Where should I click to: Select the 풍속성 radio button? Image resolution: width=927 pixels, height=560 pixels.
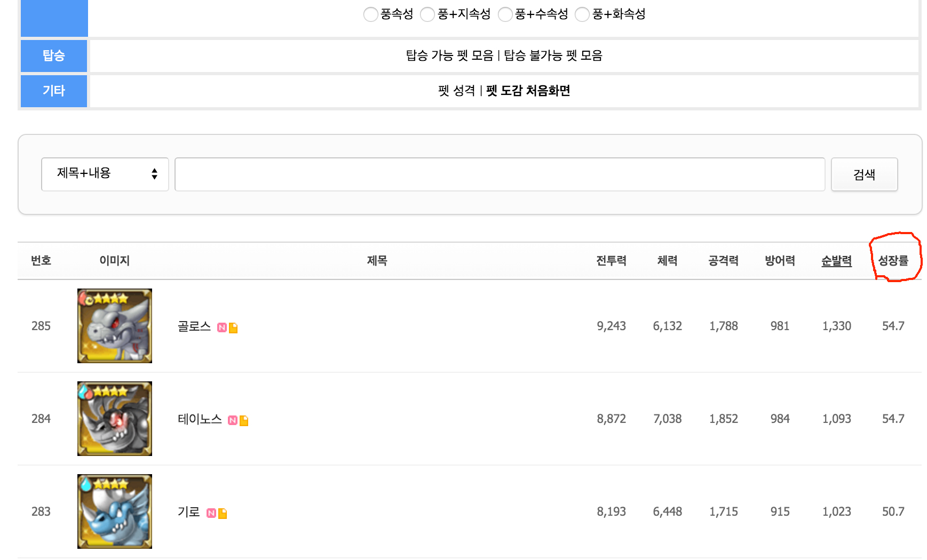pos(370,14)
